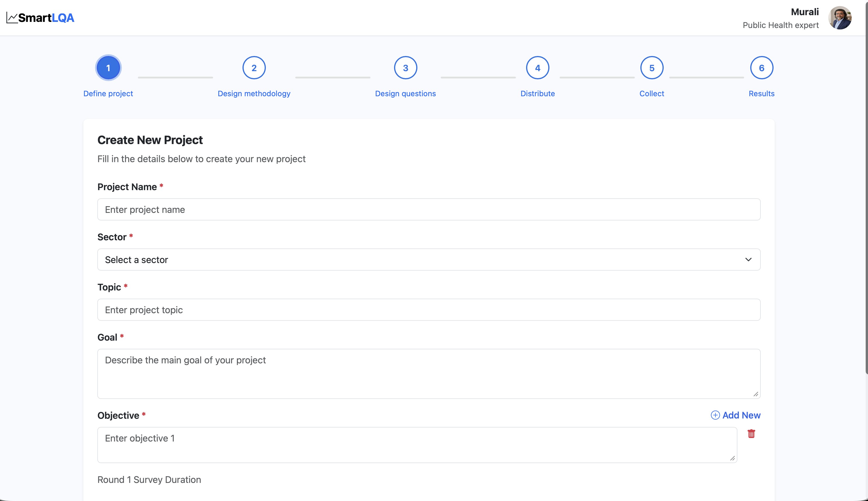Click the Add New objective link
This screenshot has width=868, height=501.
742,415
